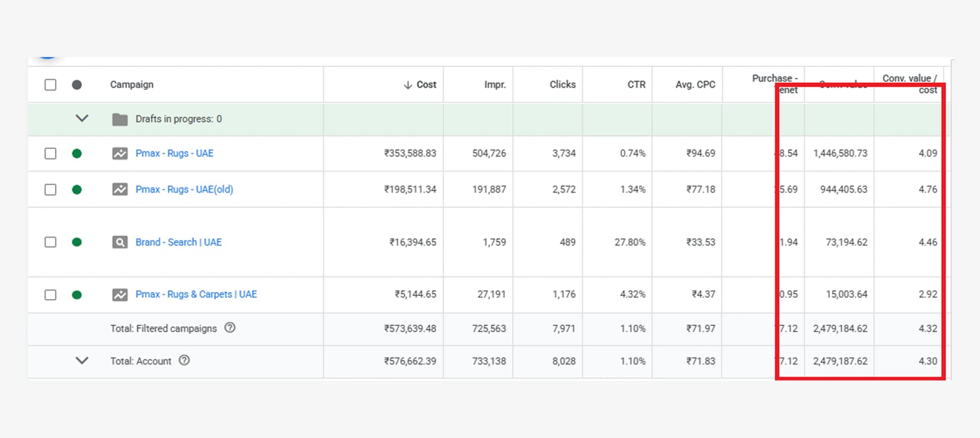The width and height of the screenshot is (980, 438).
Task: Click the Avg. CPC column header
Action: coord(695,85)
